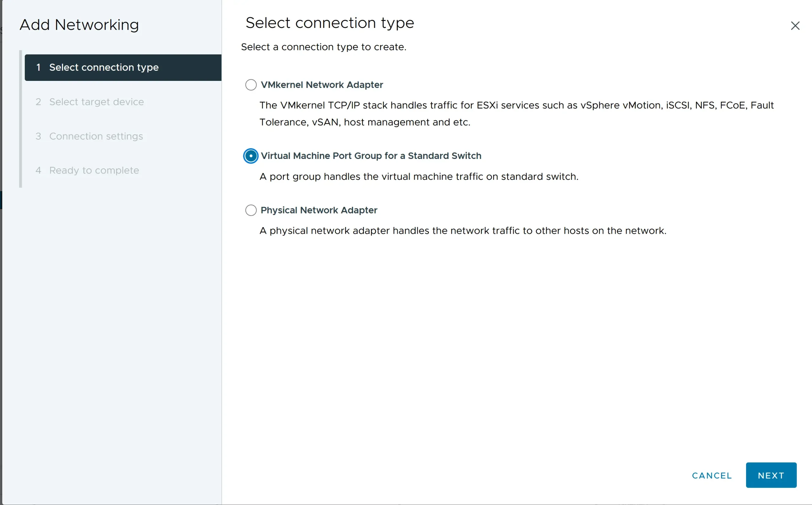Click the Add Networking title
This screenshot has width=812, height=505.
(x=79, y=24)
